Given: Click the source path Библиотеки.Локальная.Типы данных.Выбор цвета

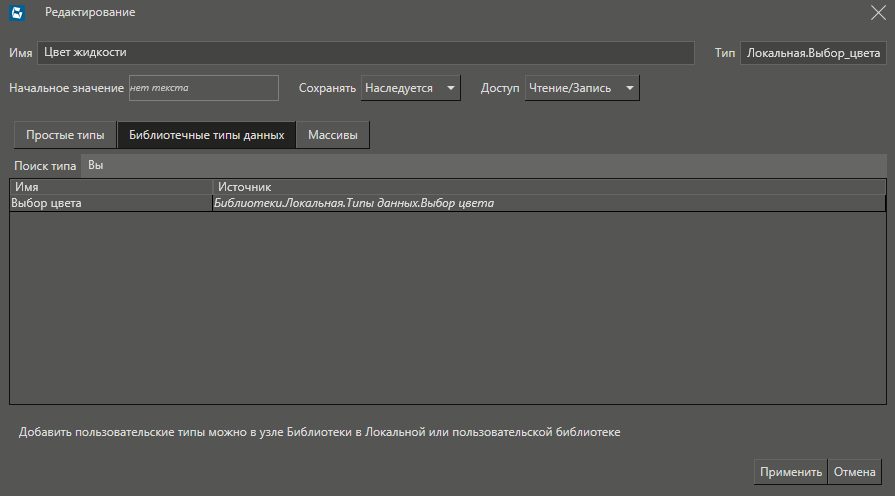Looking at the screenshot, I should [355, 203].
